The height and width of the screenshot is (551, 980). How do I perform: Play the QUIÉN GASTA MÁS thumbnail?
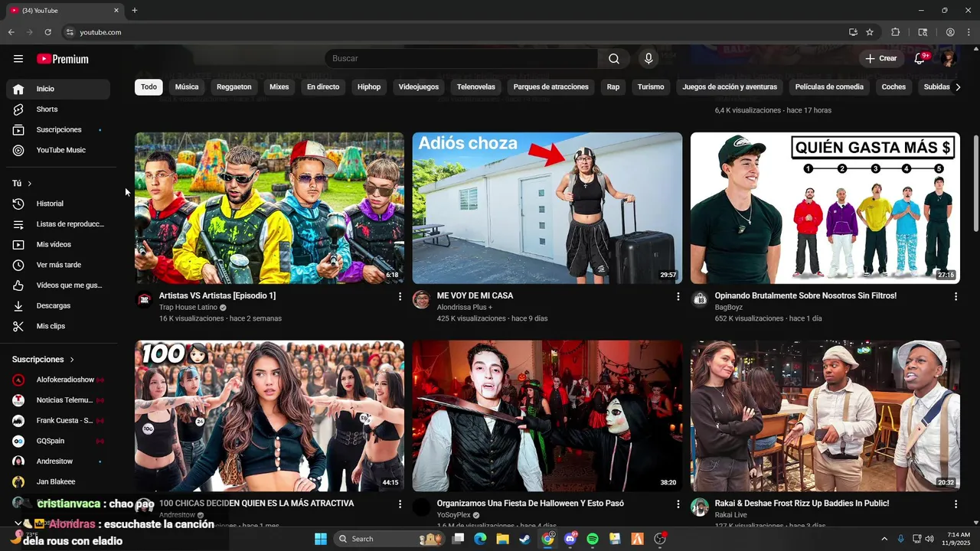825,208
